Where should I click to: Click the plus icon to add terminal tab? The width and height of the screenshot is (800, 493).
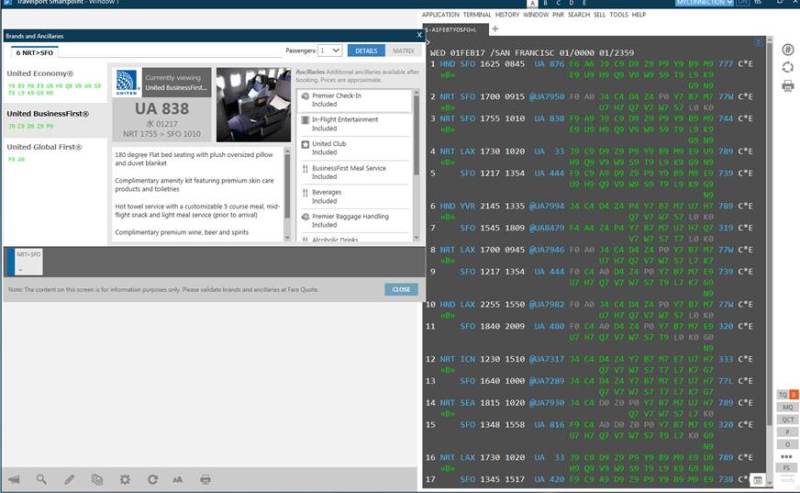click(x=494, y=29)
